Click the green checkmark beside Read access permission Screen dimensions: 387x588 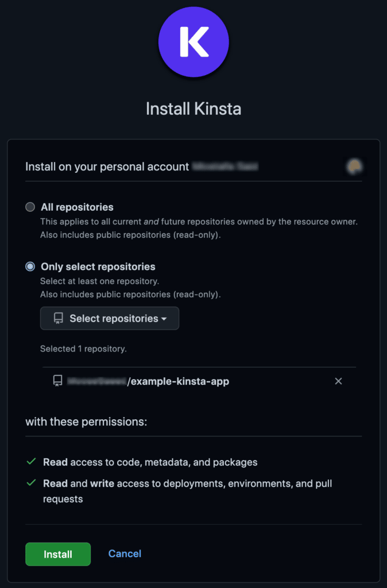tap(30, 462)
